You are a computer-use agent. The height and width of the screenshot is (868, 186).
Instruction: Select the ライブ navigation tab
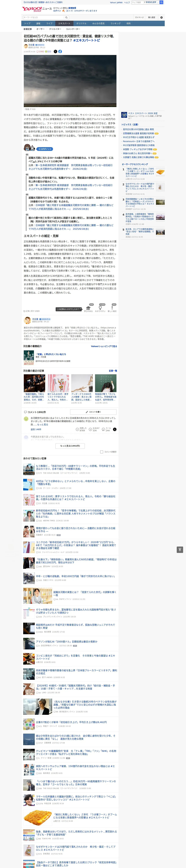[x=49, y=24]
